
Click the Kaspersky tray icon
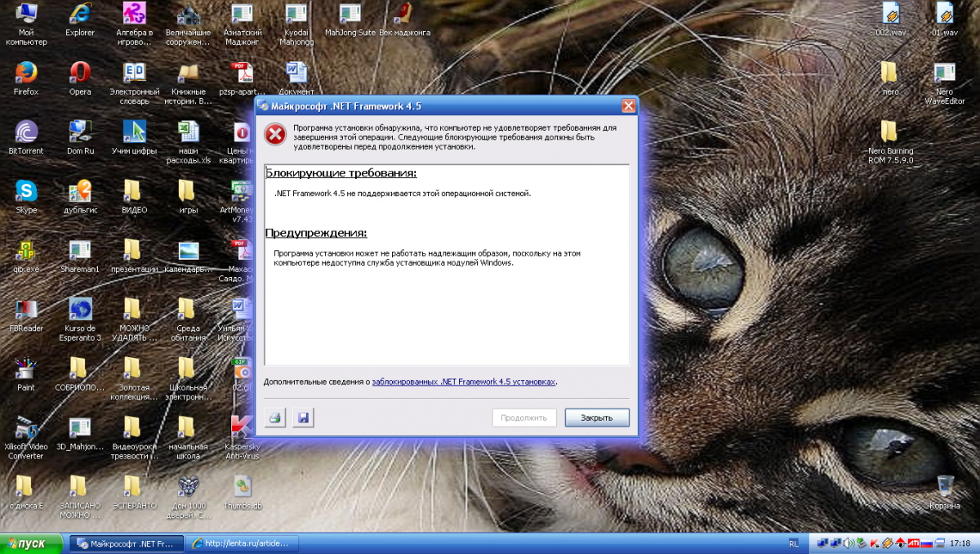click(x=875, y=543)
